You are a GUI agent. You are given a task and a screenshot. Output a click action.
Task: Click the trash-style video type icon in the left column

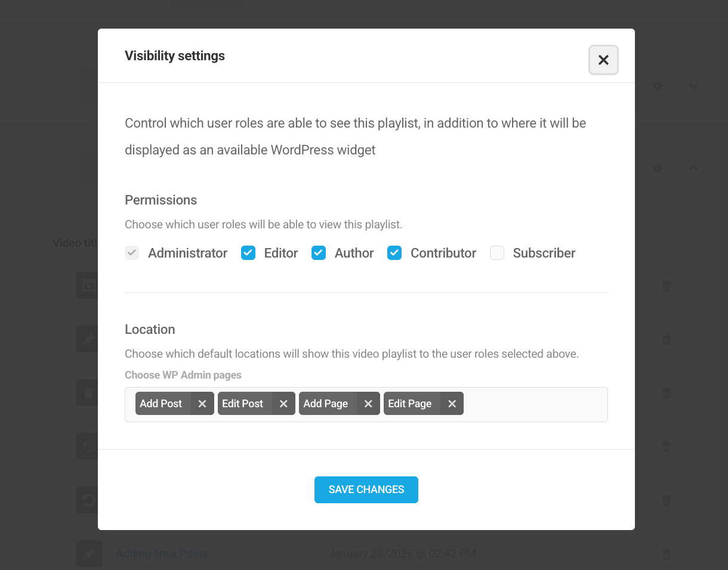pyautogui.click(x=88, y=392)
